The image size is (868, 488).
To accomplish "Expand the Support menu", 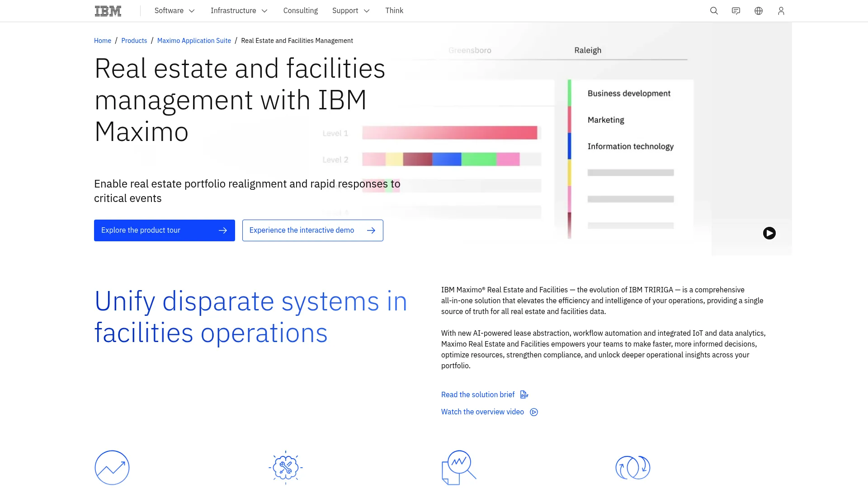I will click(x=351, y=11).
